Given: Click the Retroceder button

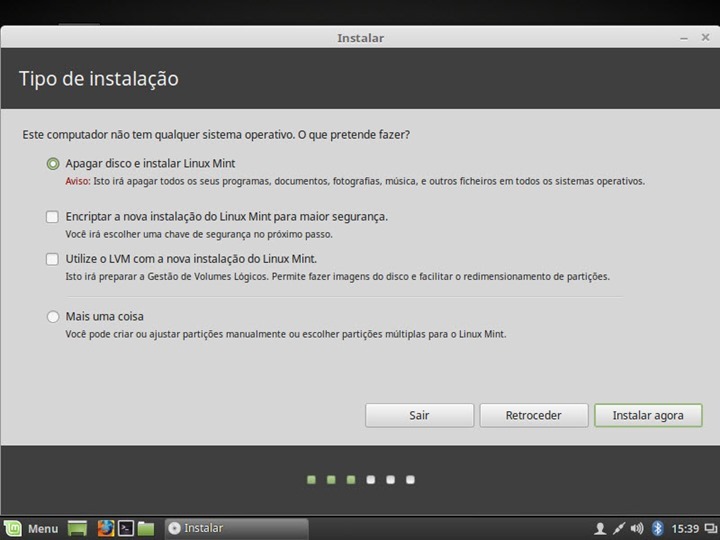Looking at the screenshot, I should [534, 415].
